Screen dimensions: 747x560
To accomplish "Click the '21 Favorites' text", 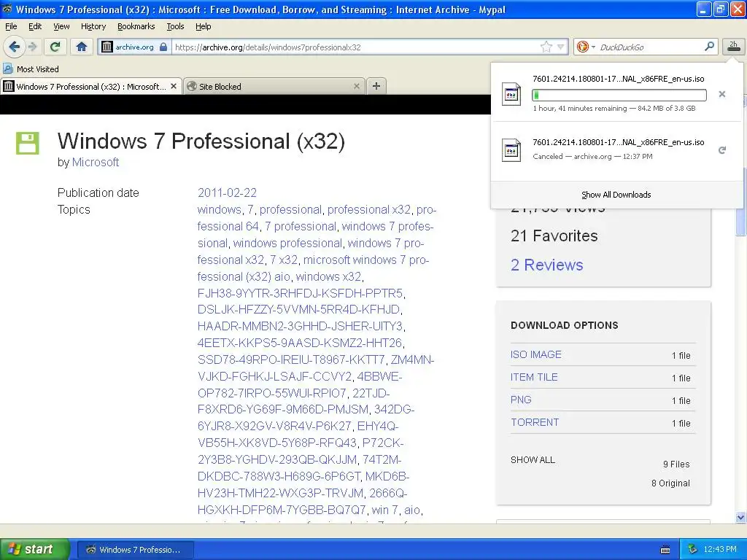I will click(554, 236).
